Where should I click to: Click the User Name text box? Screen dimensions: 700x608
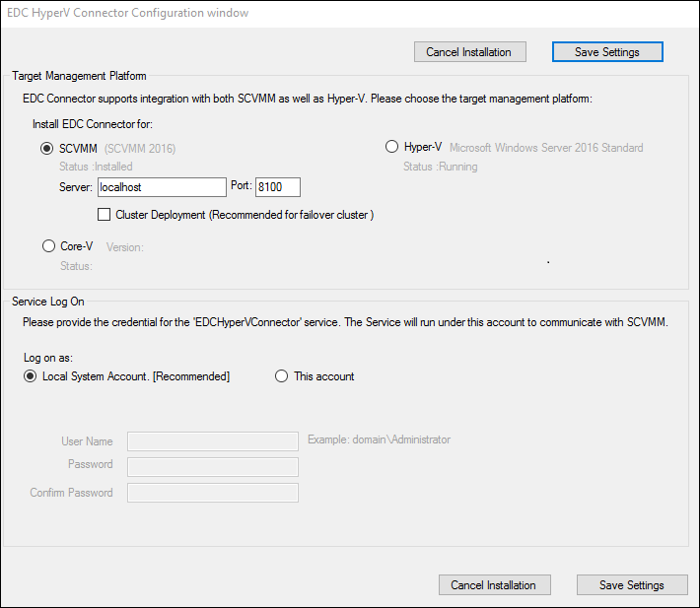point(213,441)
